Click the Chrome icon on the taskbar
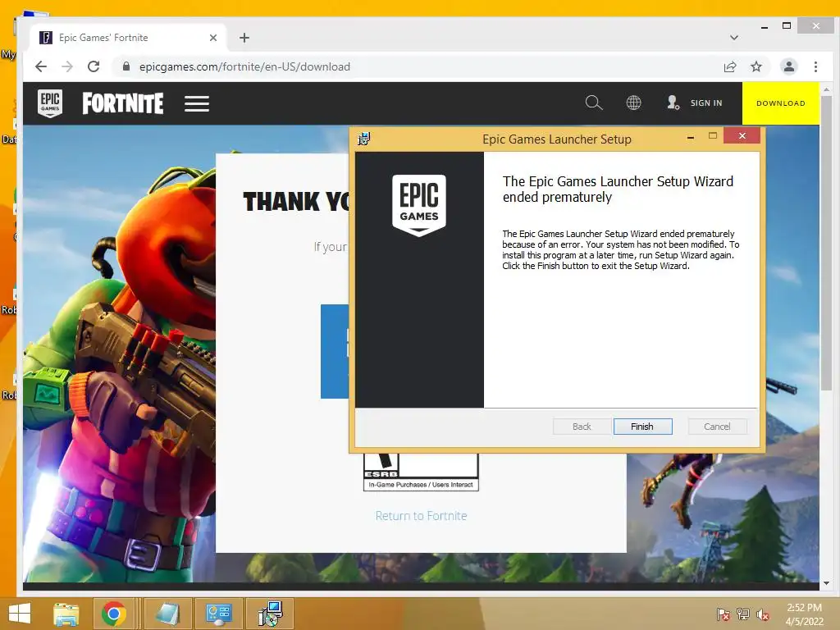 click(x=113, y=614)
